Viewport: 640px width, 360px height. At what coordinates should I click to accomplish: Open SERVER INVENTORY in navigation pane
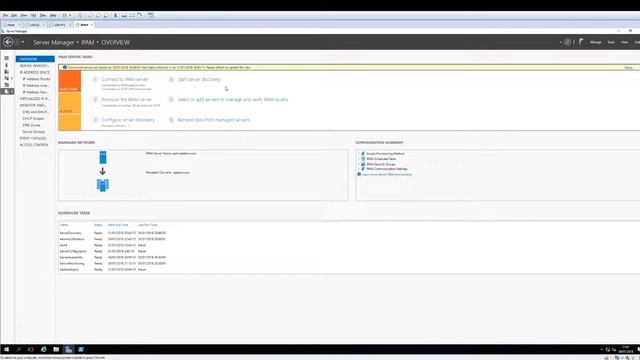click(x=35, y=66)
